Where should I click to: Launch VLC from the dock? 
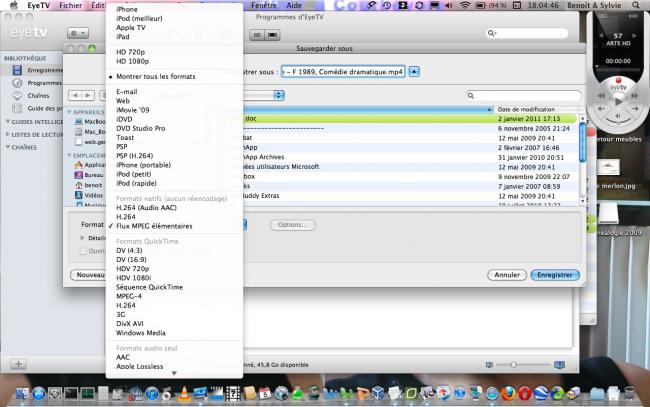[x=184, y=393]
